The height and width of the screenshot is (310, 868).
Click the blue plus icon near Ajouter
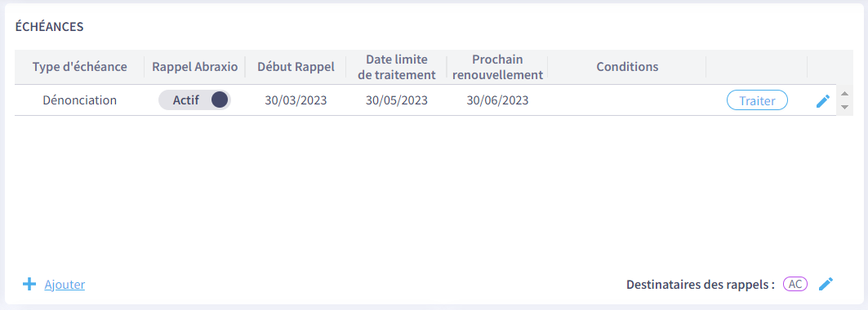tap(29, 285)
